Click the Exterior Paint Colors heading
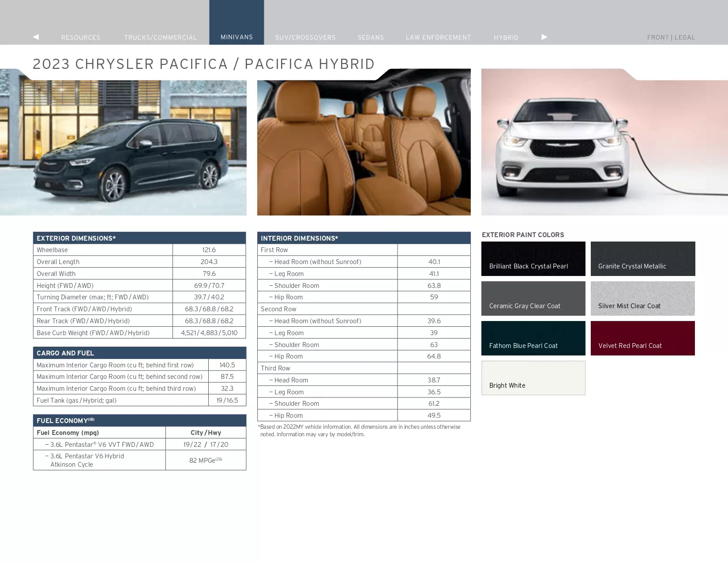The width and height of the screenshot is (728, 563). (x=523, y=235)
